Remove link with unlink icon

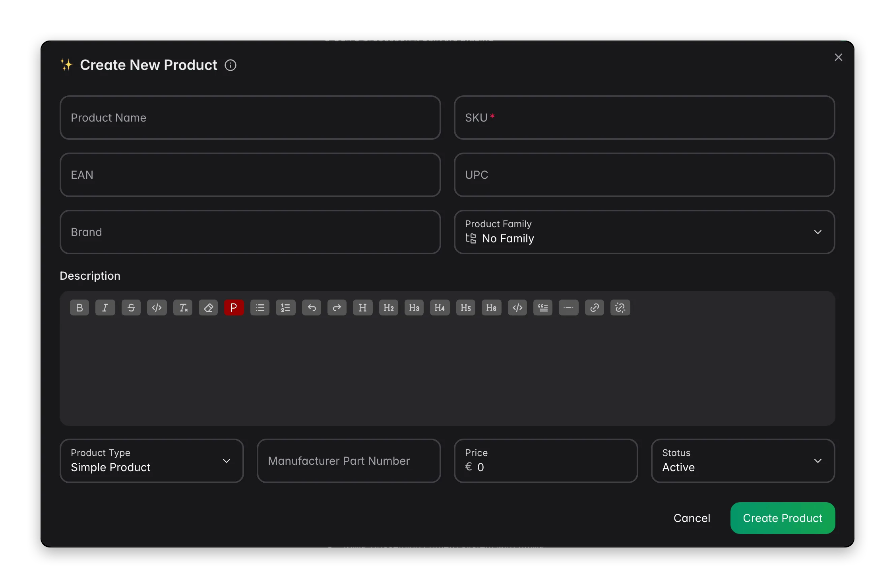point(620,308)
